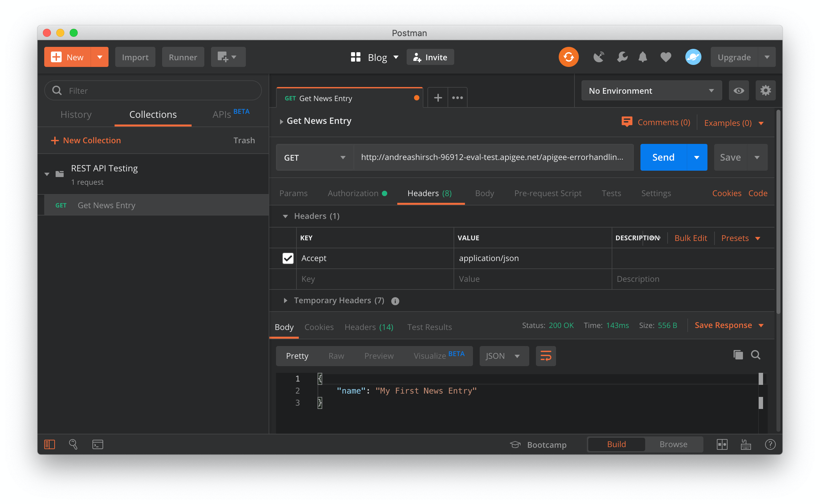Click the heart icon in header
Viewport: 820px width, 504px height.
pos(666,57)
